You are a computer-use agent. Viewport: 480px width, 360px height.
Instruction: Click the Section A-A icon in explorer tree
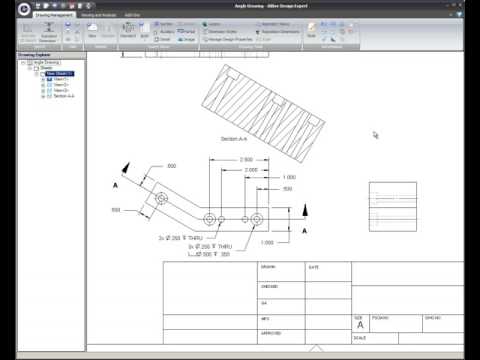click(x=50, y=96)
